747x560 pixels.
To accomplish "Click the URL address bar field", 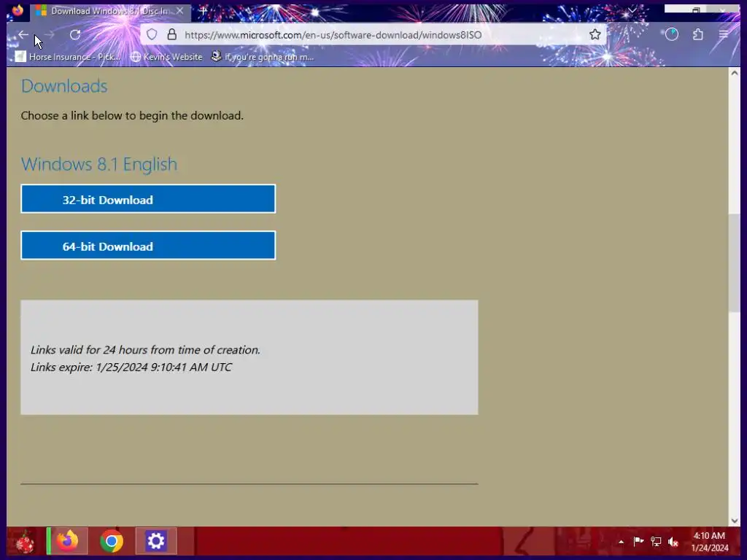I will point(373,35).
